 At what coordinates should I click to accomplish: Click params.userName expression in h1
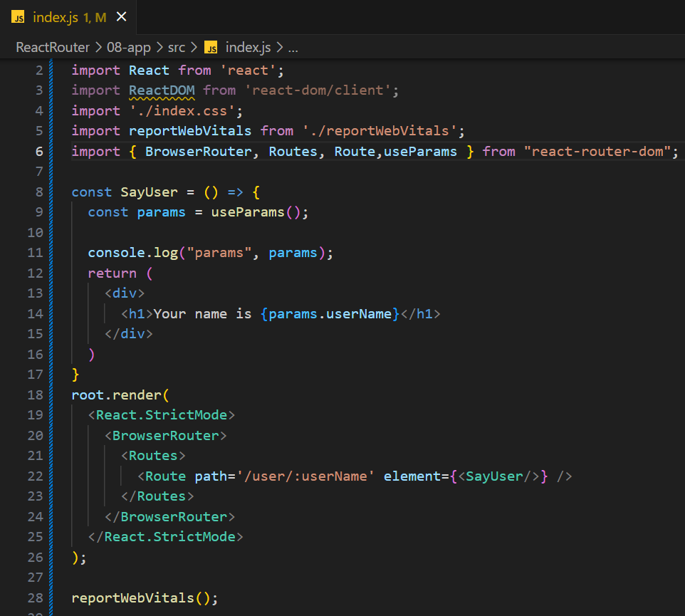pyautogui.click(x=330, y=314)
